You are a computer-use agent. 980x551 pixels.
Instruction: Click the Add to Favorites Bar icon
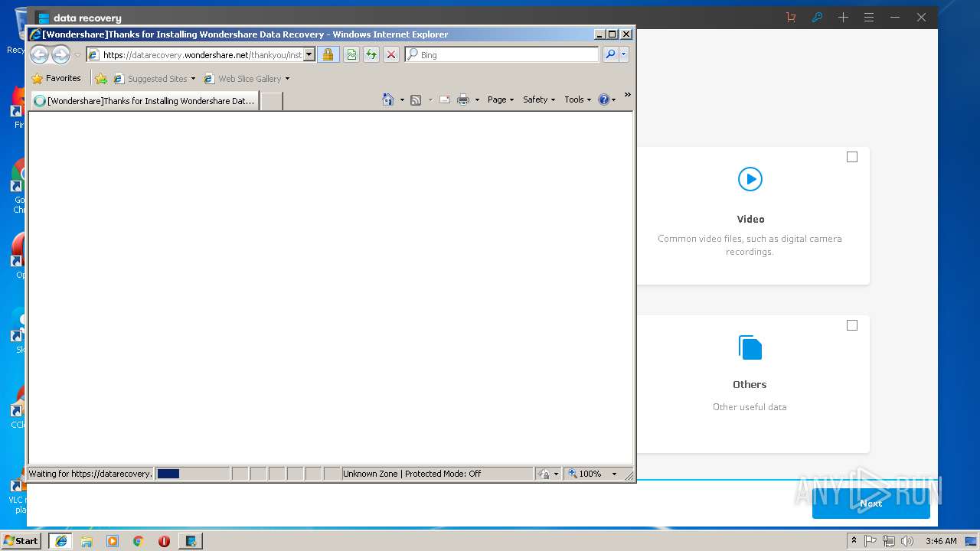pos(101,78)
